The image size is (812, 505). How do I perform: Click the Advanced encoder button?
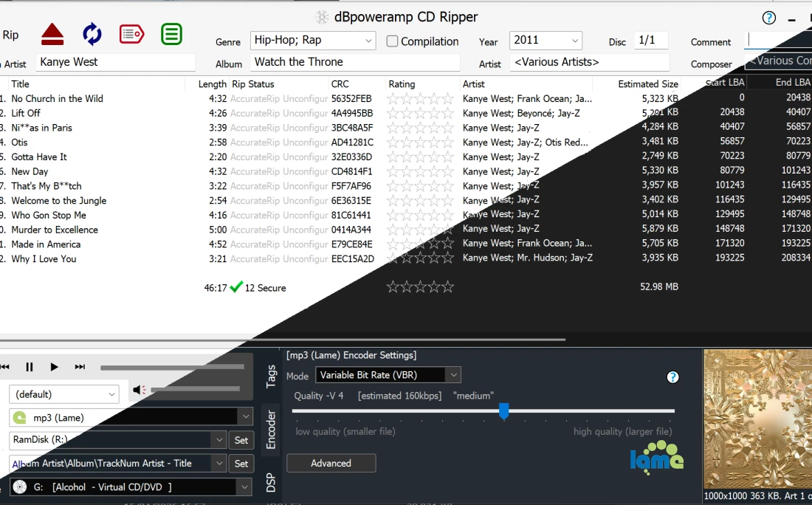click(331, 463)
